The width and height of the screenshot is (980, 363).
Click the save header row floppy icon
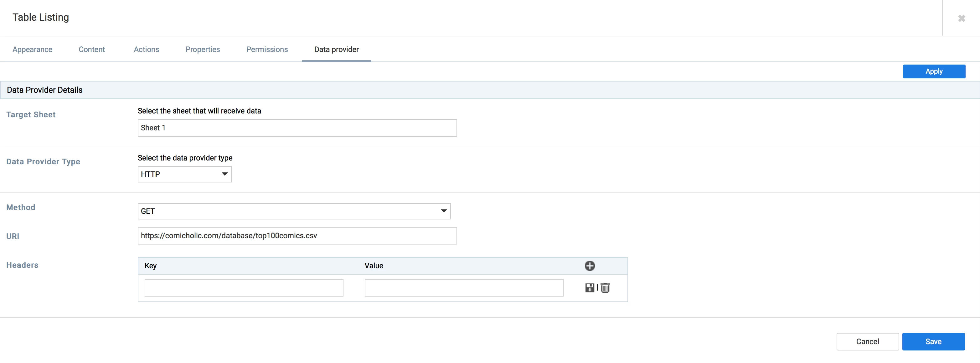coord(589,287)
